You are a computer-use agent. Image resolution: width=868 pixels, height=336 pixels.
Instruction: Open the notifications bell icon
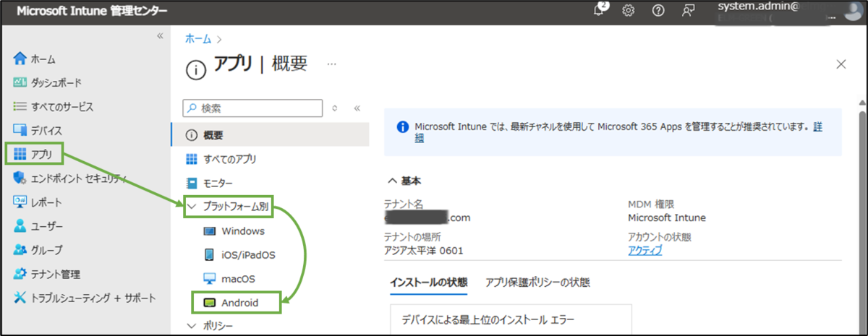pyautogui.click(x=599, y=11)
